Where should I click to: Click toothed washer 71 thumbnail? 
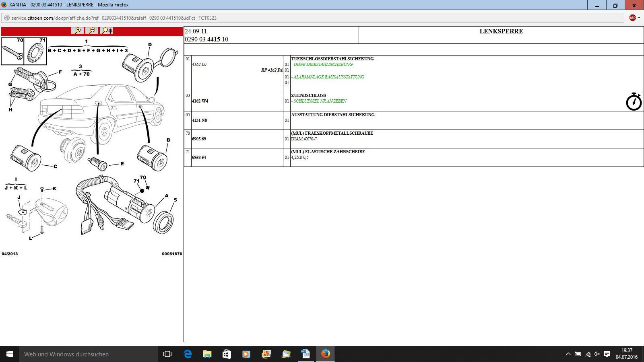(x=36, y=51)
